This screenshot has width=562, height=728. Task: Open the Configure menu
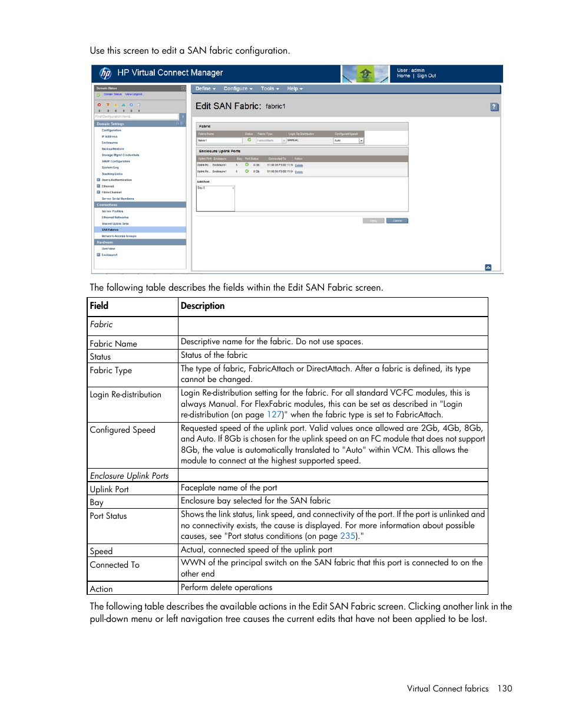(x=238, y=88)
